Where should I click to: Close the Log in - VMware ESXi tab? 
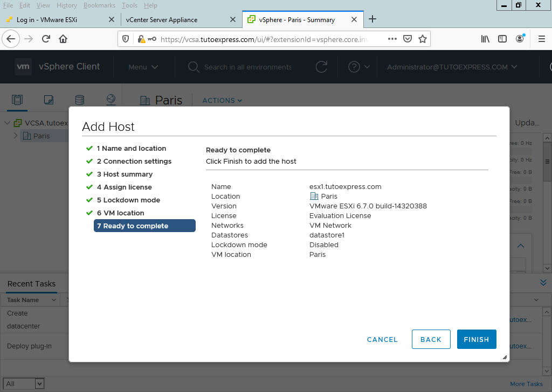coord(112,19)
